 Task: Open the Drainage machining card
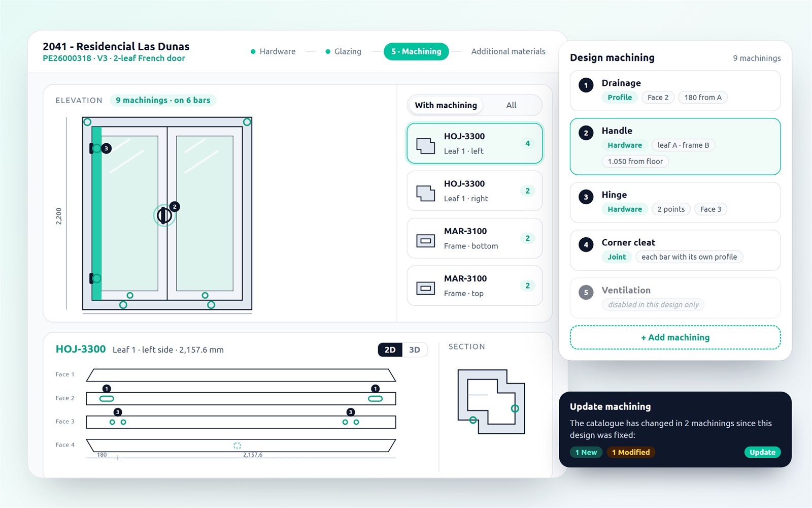pos(675,90)
